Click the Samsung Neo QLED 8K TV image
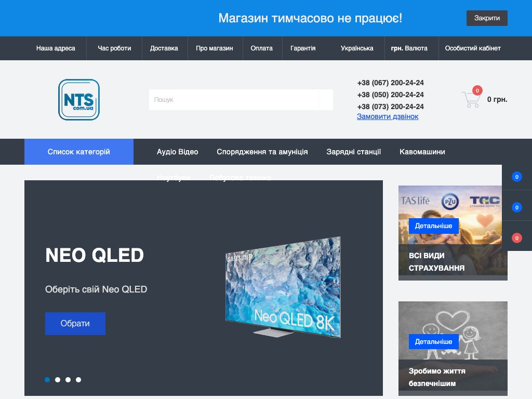The width and height of the screenshot is (532, 399). tap(283, 287)
